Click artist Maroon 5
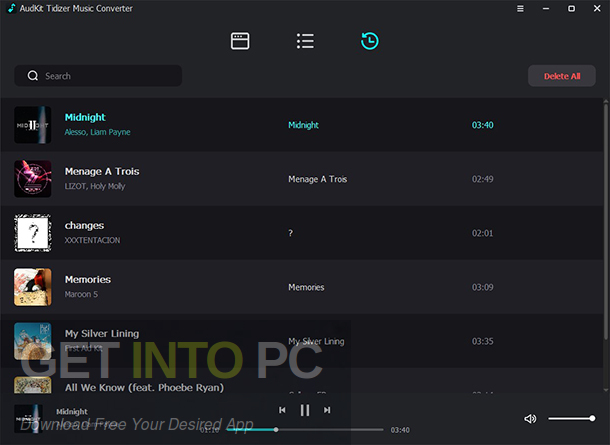This screenshot has width=610, height=445. point(81,294)
